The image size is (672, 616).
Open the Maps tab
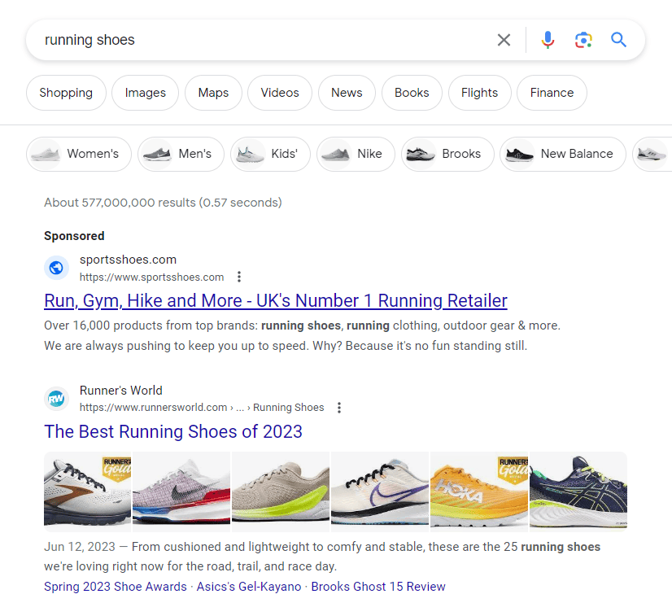click(x=213, y=93)
